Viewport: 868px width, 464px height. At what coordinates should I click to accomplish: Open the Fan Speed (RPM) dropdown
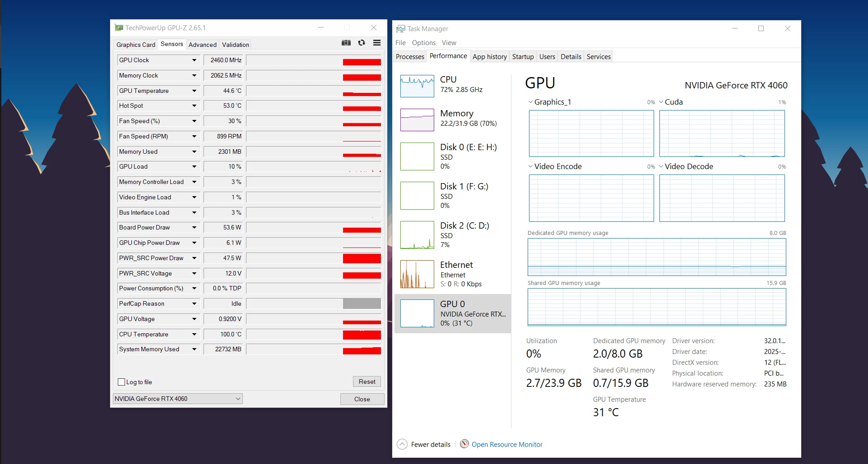tap(194, 136)
